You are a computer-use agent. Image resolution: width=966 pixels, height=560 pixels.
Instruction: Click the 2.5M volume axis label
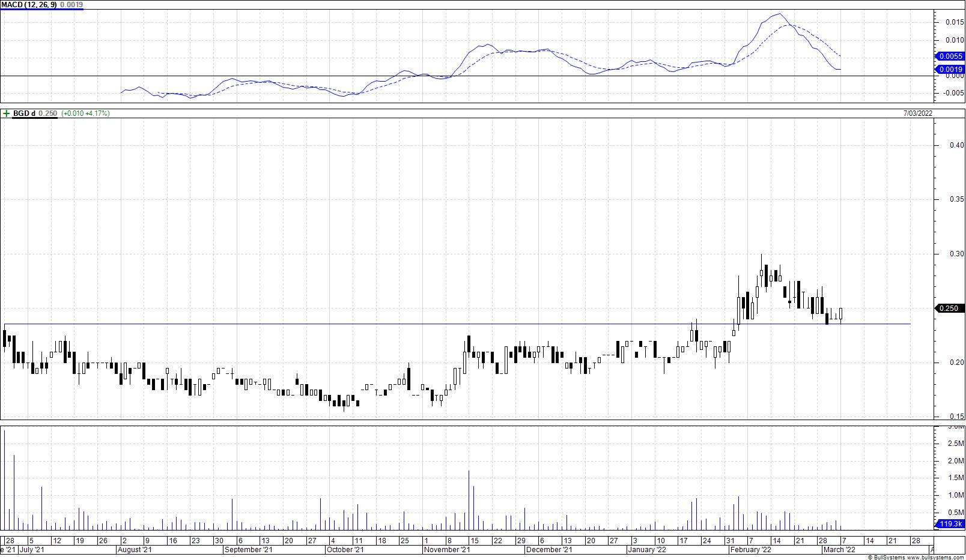(x=956, y=444)
